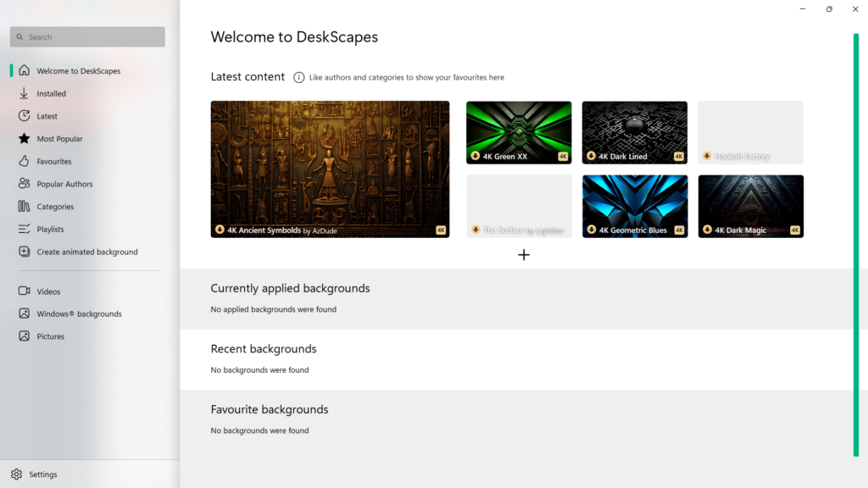Restore down the DeskScapes window
The height and width of the screenshot is (488, 868).
click(x=829, y=8)
